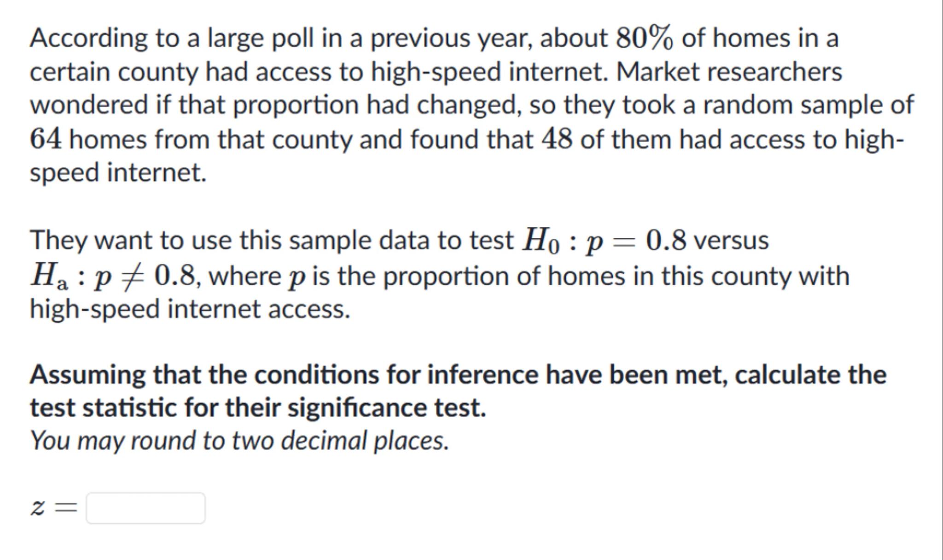
Task: Click the 80% value in the first sentence
Action: [x=644, y=38]
